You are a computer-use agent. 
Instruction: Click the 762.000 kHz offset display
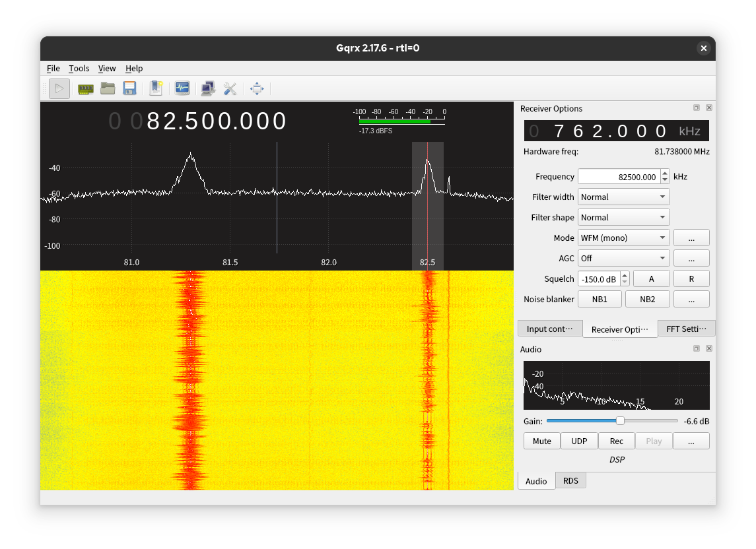[616, 131]
